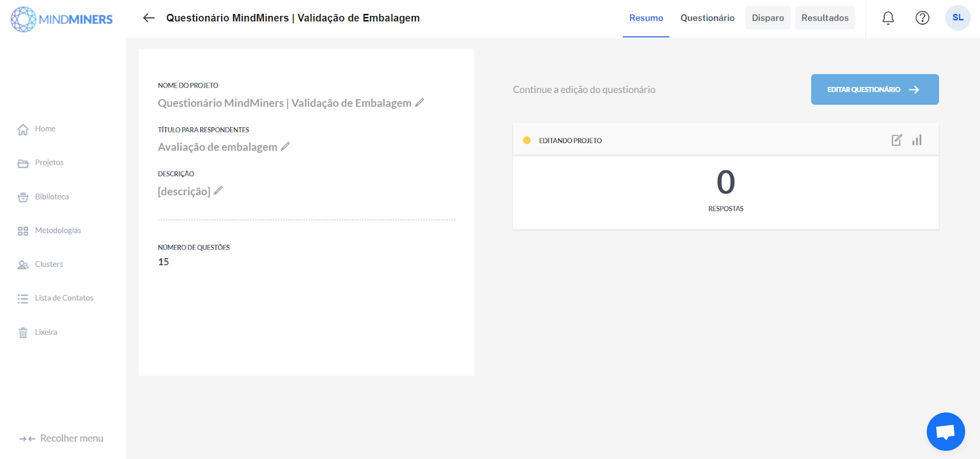Open Metodologias in the sidebar

pyautogui.click(x=58, y=231)
